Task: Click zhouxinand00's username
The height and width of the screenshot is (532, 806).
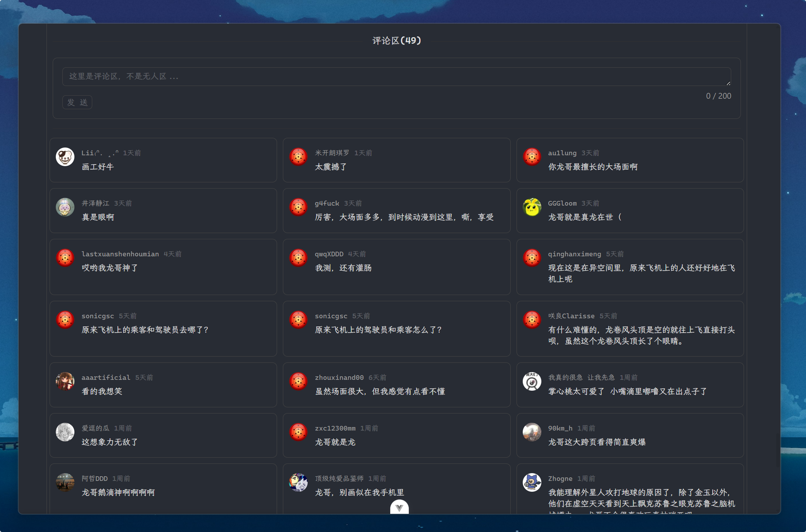Action: point(339,378)
